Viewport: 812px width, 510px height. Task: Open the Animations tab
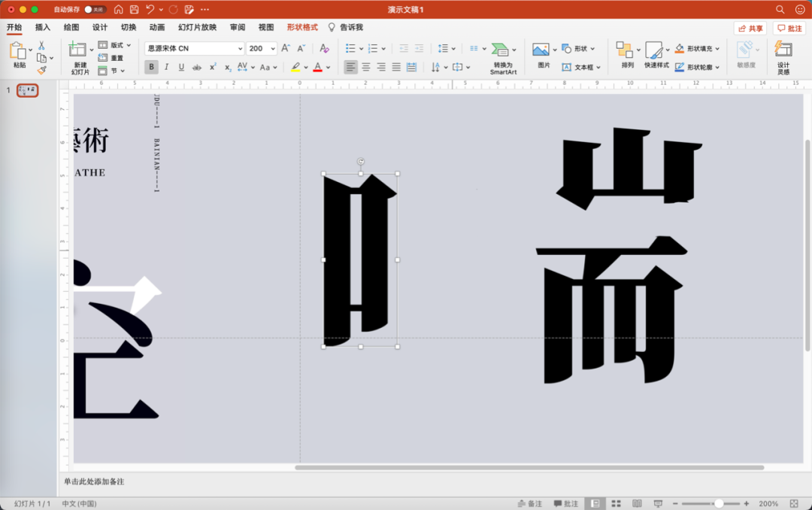[157, 28]
